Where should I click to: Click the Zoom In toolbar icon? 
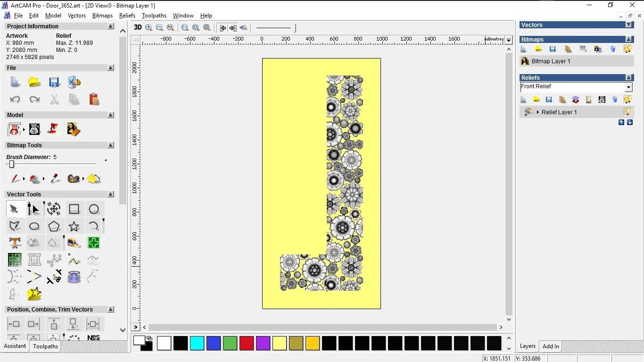click(x=149, y=27)
